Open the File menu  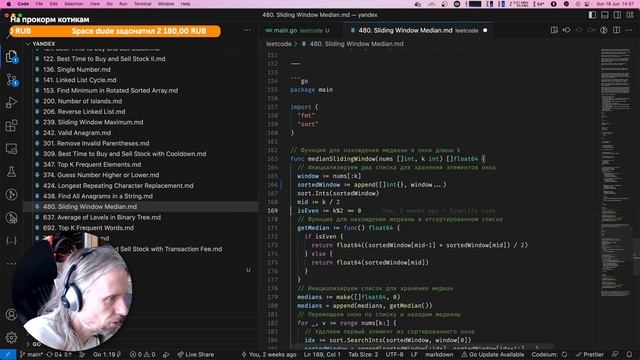[39, 4]
